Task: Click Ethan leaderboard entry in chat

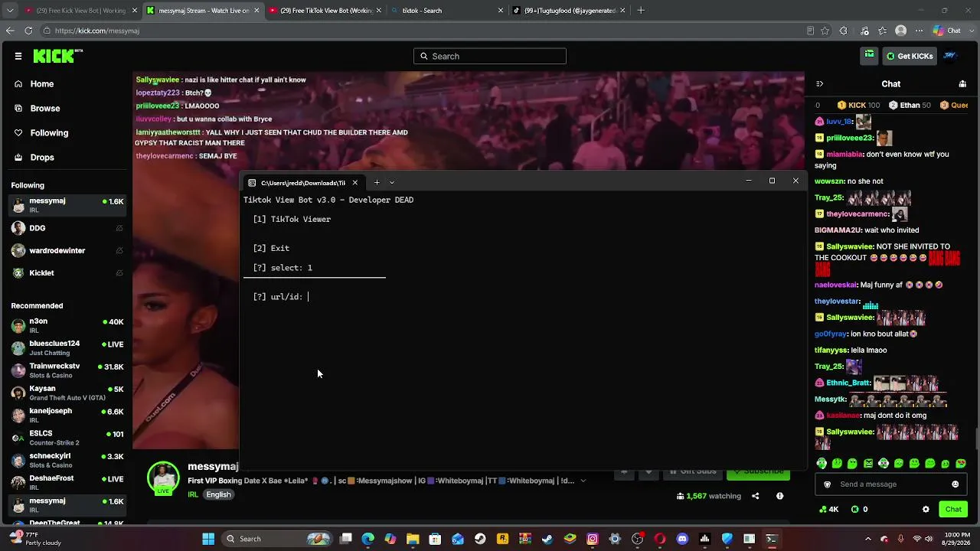Action: (910, 105)
